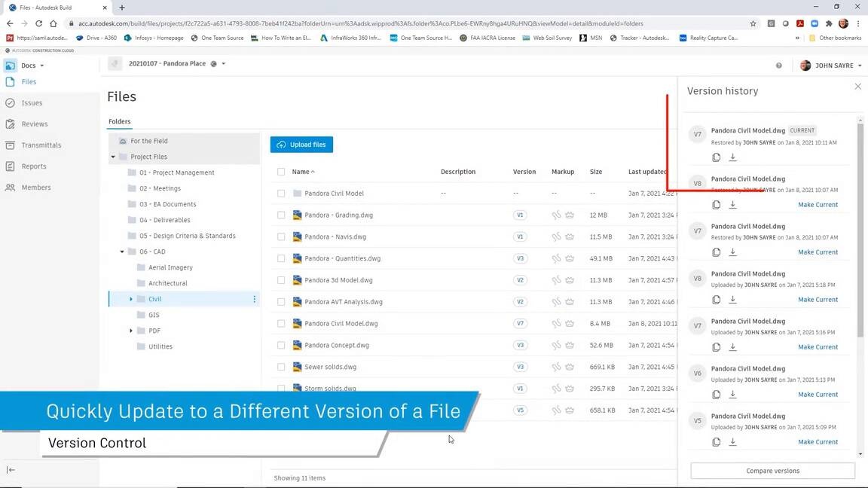Check Pandora AVT Analysis.dwg checkbox

point(281,302)
